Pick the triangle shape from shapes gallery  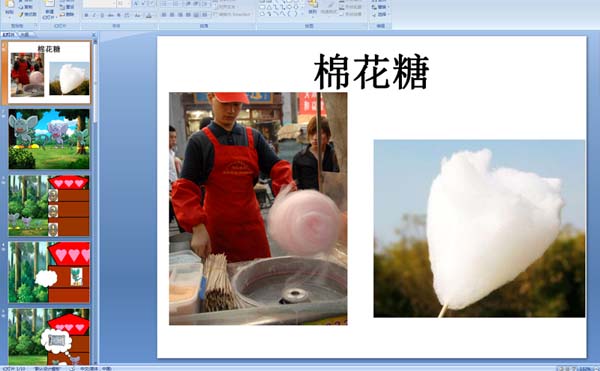click(269, 7)
